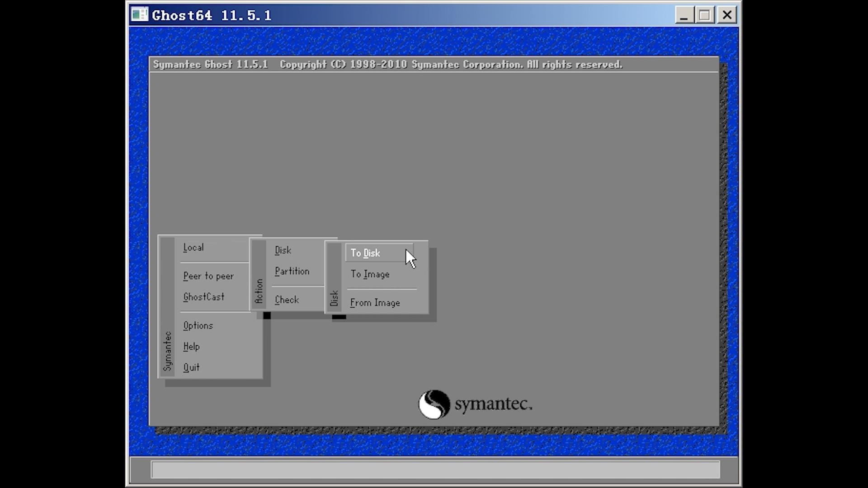Click Options menu entry

coord(197,325)
